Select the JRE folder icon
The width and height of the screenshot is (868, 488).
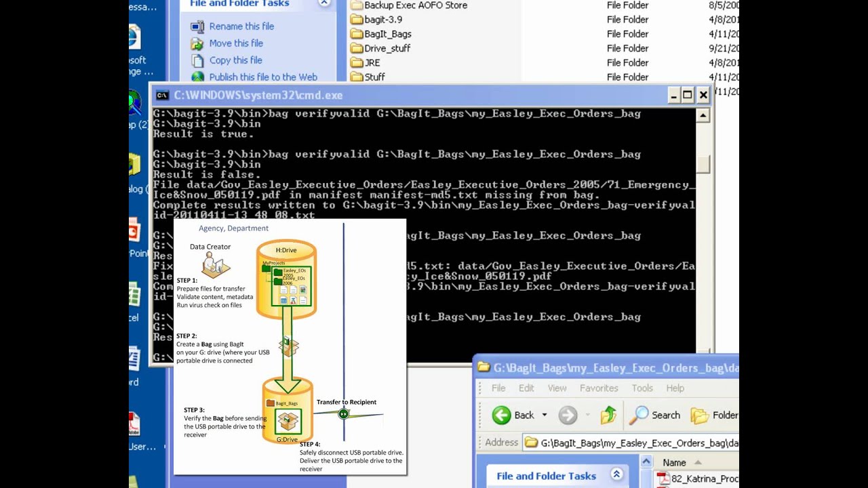click(357, 62)
